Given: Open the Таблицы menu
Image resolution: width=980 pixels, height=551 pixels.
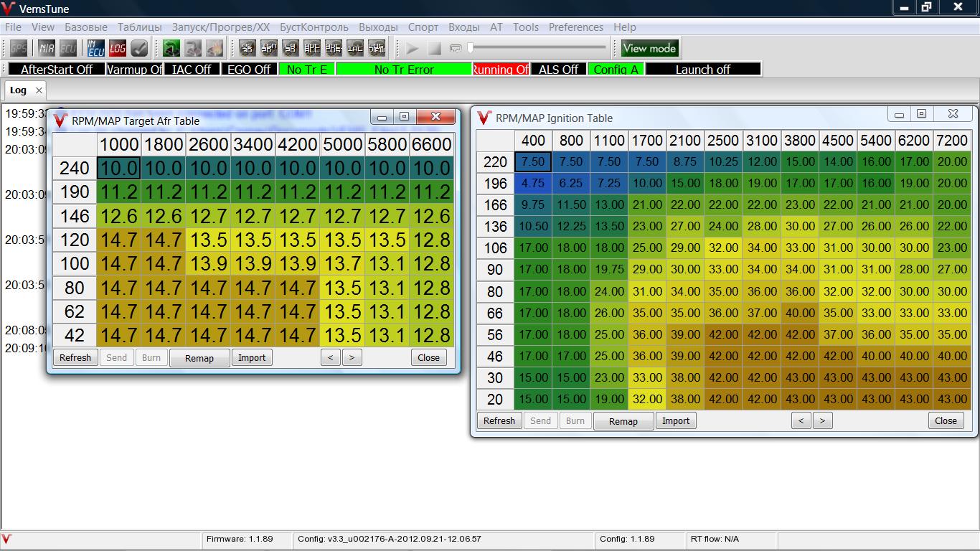Looking at the screenshot, I should [x=140, y=27].
